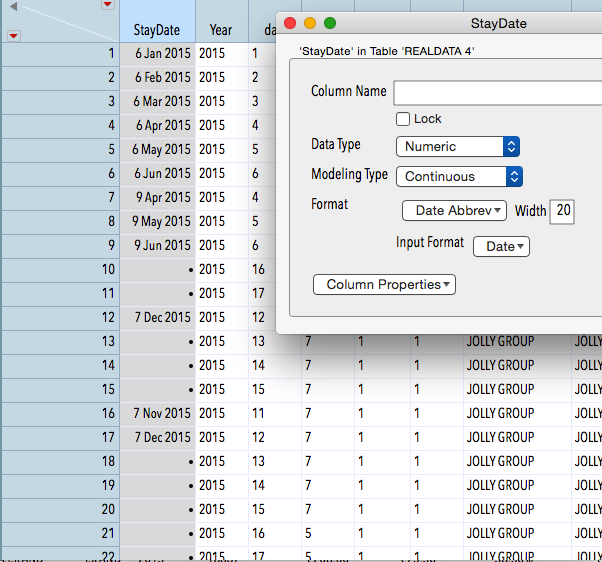Click StayDate cell '9 Jun 2015'

point(158,246)
